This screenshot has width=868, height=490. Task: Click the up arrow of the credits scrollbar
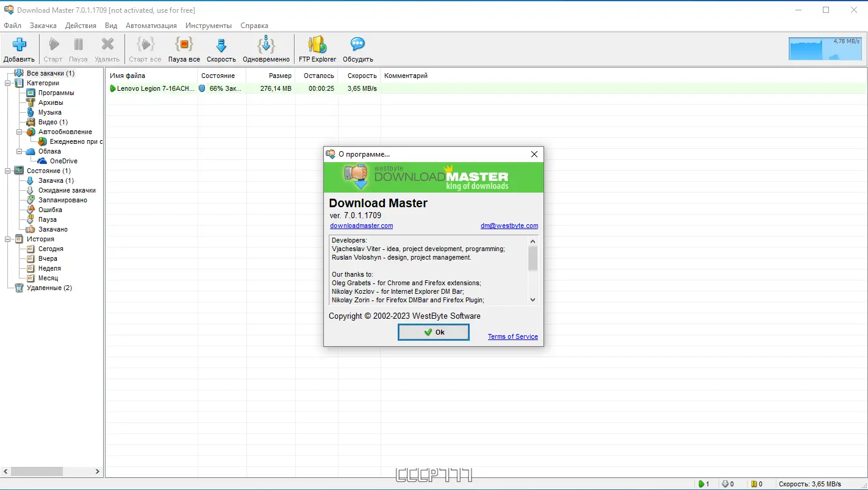coord(533,241)
